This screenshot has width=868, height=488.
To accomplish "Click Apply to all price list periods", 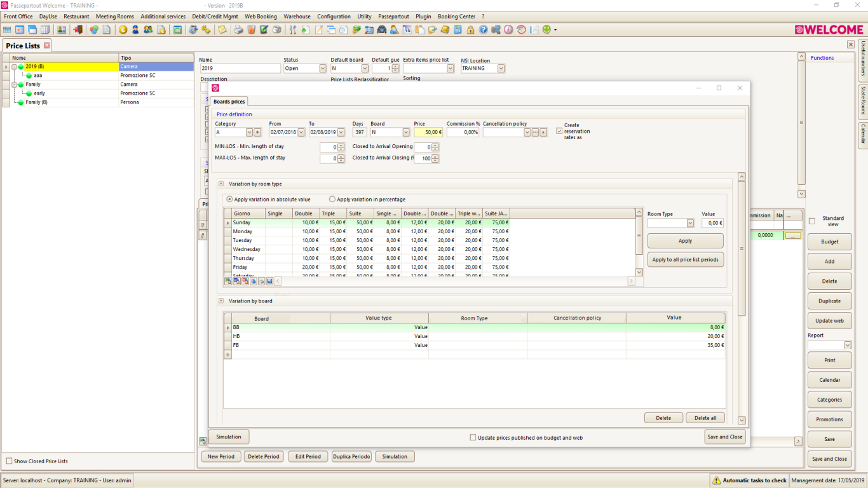I will click(685, 260).
